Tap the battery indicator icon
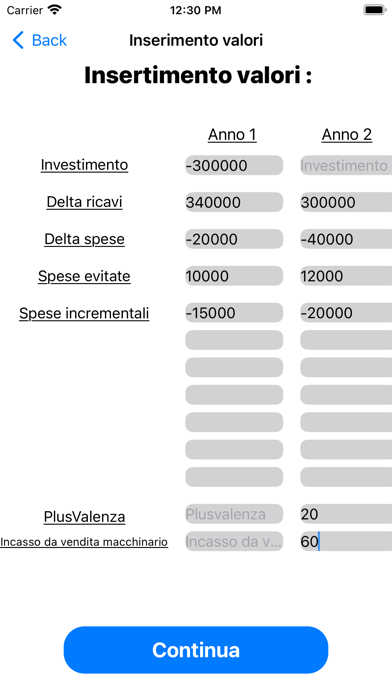The image size is (392, 696). tap(375, 10)
